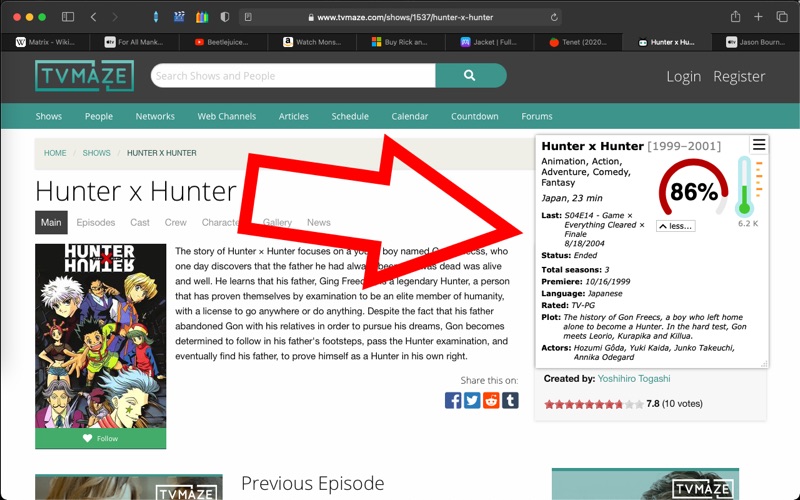This screenshot has height=500, width=800.
Task: Click the Safari sidebar toggle icon
Action: pos(68,17)
